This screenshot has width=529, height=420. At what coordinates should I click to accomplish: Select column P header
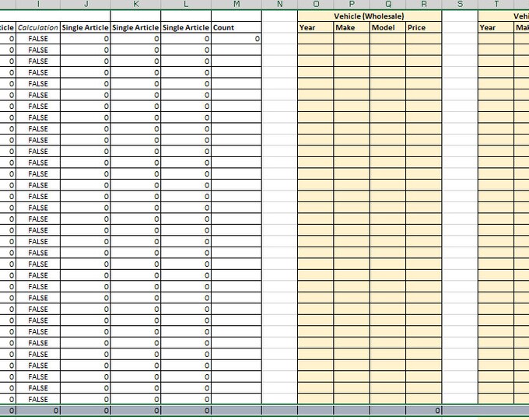pos(352,4)
